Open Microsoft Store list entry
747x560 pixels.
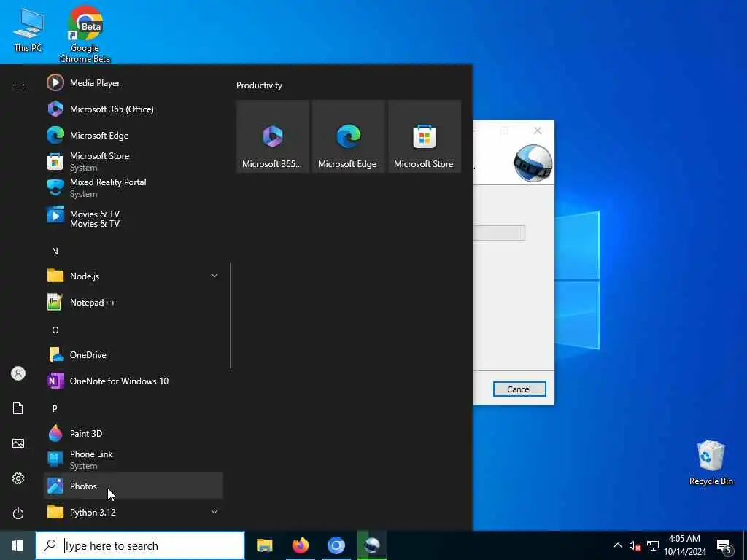133,161
